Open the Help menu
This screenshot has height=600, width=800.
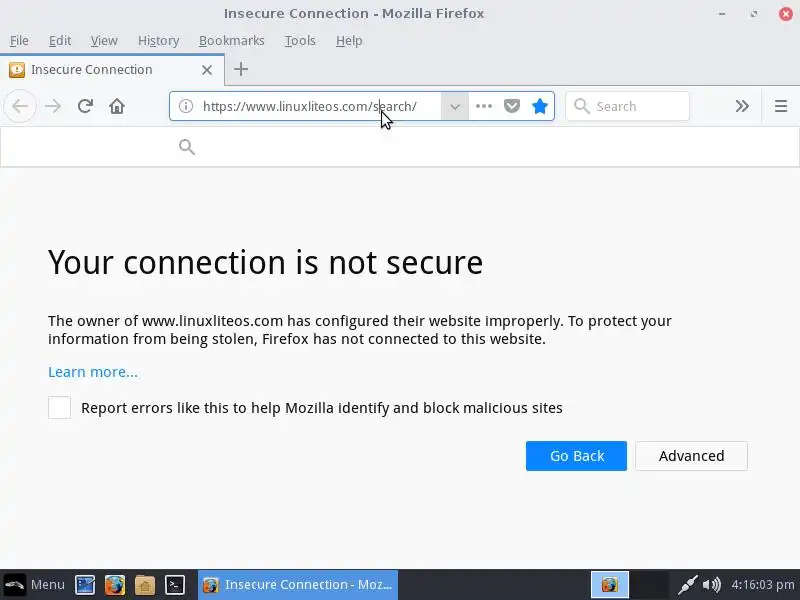pyautogui.click(x=349, y=40)
